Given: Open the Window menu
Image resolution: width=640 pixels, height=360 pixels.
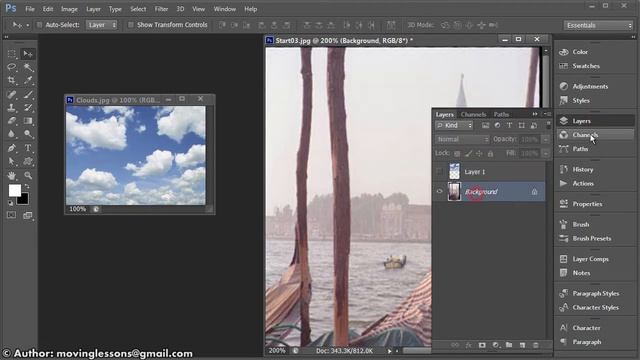Looking at the screenshot, I should pyautogui.click(x=224, y=9).
